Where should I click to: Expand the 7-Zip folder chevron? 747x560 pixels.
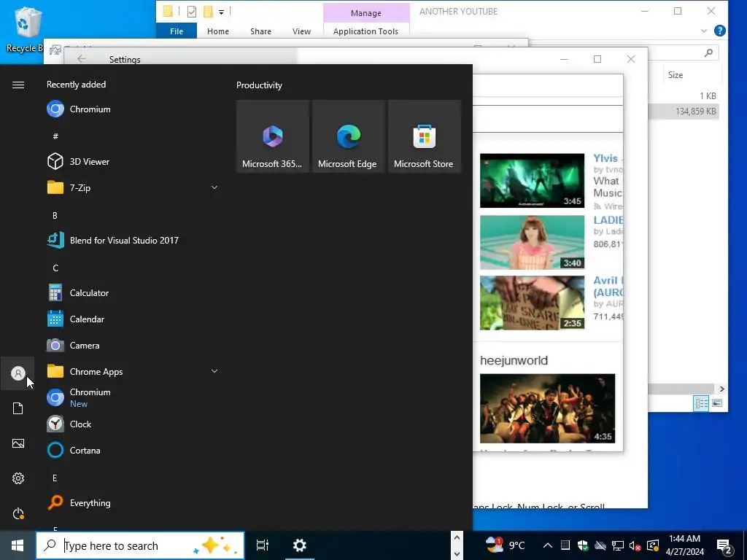pyautogui.click(x=214, y=187)
